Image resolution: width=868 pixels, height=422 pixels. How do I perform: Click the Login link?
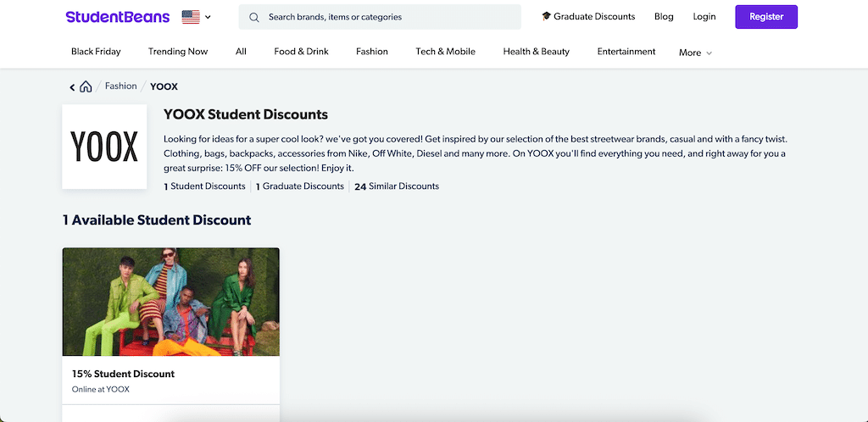click(704, 17)
